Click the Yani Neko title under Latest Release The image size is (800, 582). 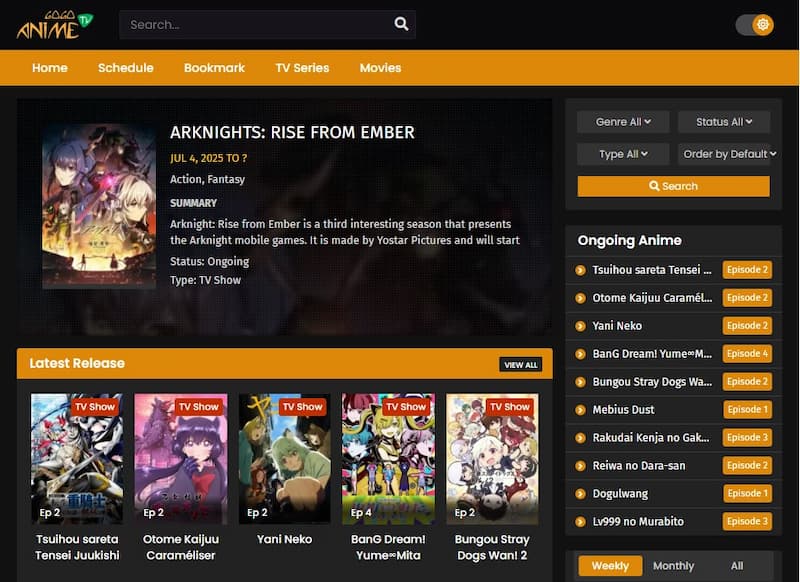[x=284, y=539]
